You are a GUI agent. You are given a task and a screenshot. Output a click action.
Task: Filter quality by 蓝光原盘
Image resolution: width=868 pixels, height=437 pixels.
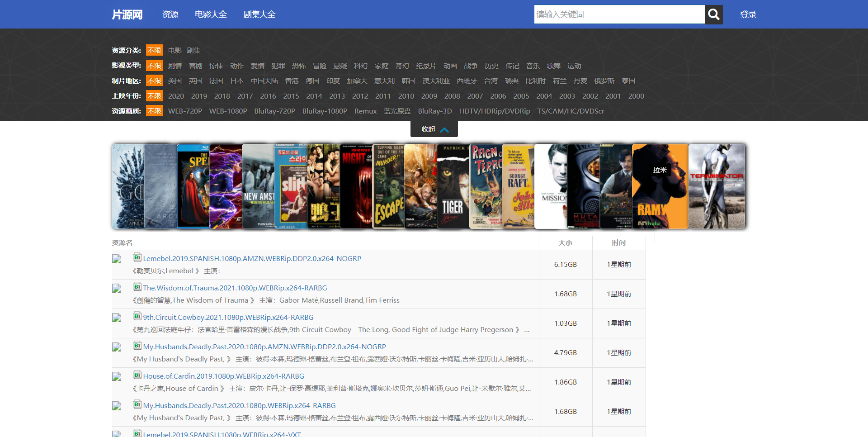(x=397, y=111)
